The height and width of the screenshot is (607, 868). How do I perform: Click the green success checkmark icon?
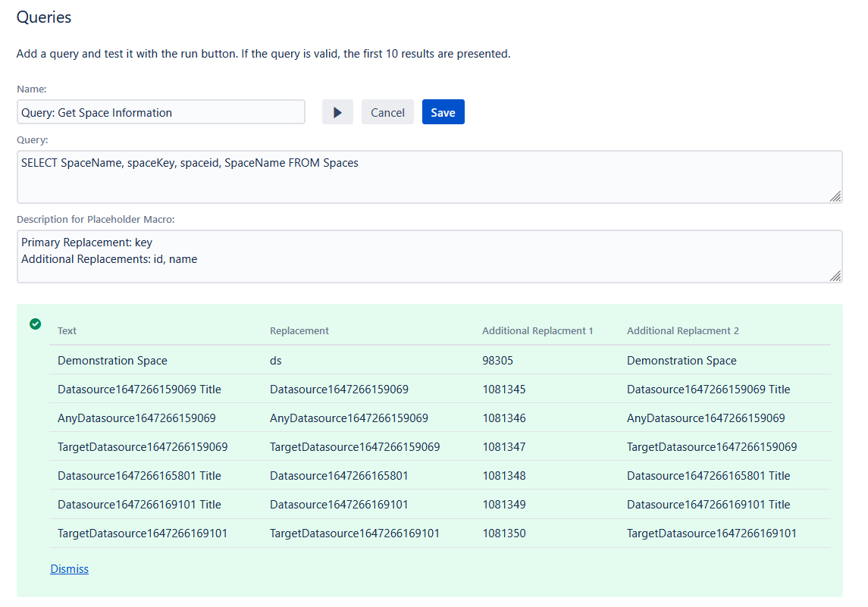[x=35, y=324]
